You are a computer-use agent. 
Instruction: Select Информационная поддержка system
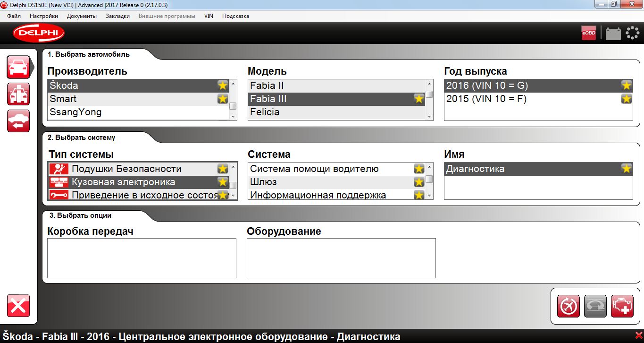pos(336,194)
